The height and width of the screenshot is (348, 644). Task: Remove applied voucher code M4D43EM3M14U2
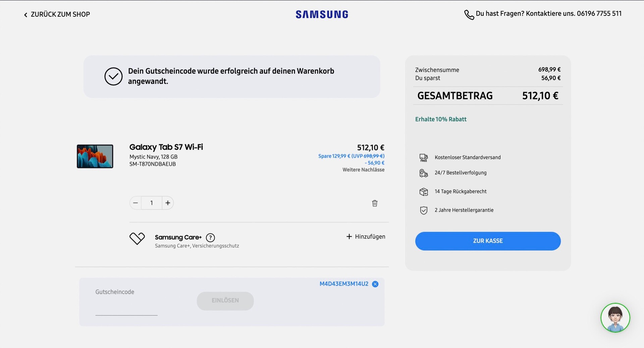(375, 284)
